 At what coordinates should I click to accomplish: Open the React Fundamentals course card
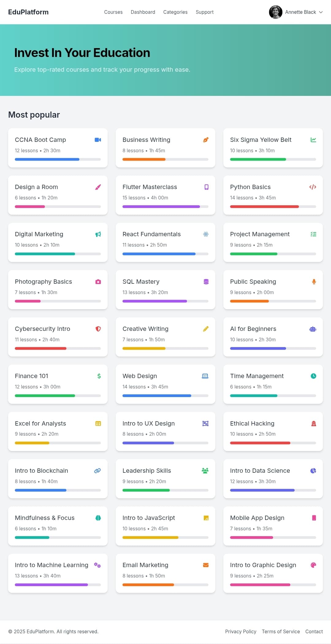coord(165,242)
